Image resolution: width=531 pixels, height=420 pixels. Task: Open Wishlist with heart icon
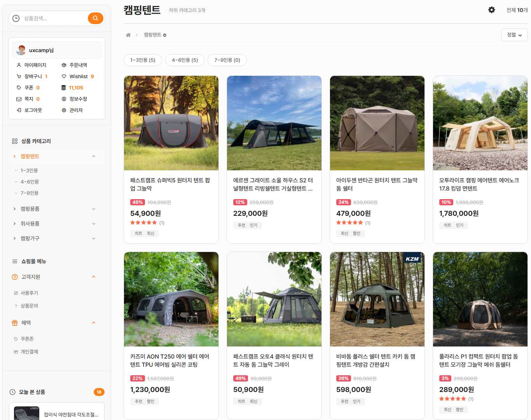tap(78, 77)
